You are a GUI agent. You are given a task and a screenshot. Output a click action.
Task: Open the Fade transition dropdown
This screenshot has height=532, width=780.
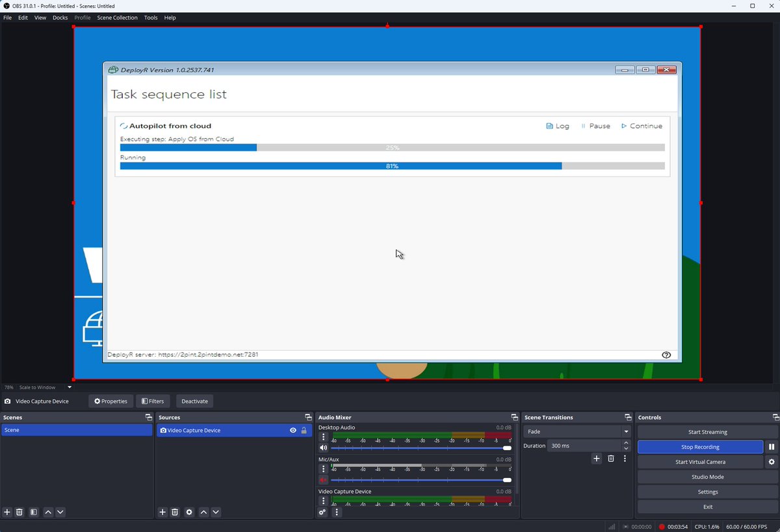[x=576, y=431]
